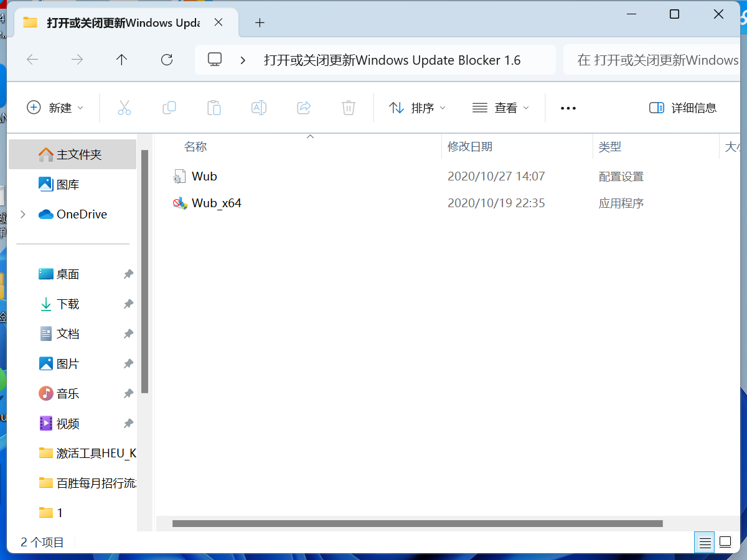Enable details view from the status bar
Viewport: 747px width, 560px height.
(x=704, y=542)
